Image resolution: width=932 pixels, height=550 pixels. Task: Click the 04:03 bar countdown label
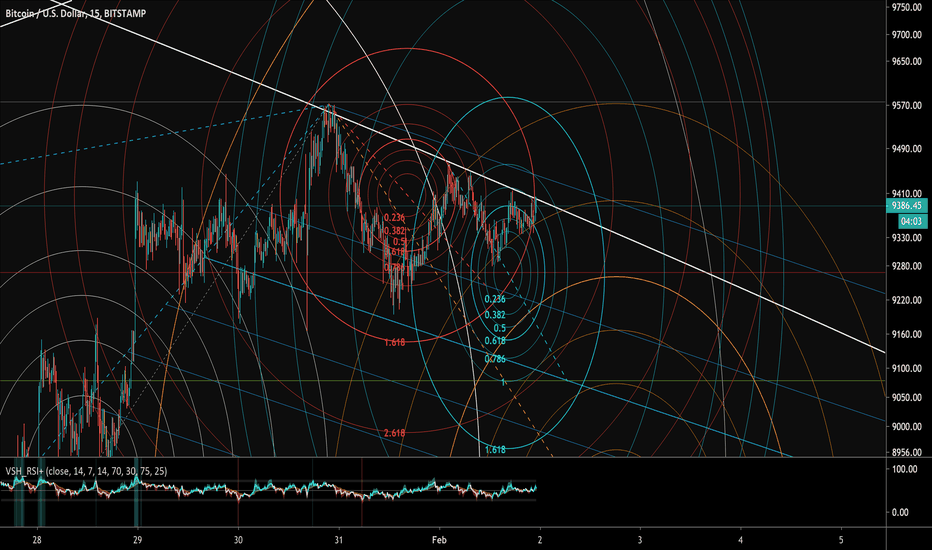pos(911,221)
